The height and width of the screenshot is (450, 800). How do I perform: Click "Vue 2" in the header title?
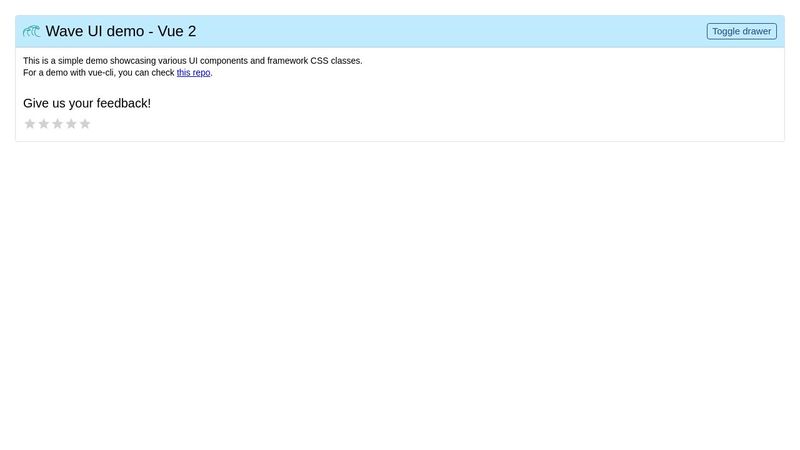coord(177,31)
